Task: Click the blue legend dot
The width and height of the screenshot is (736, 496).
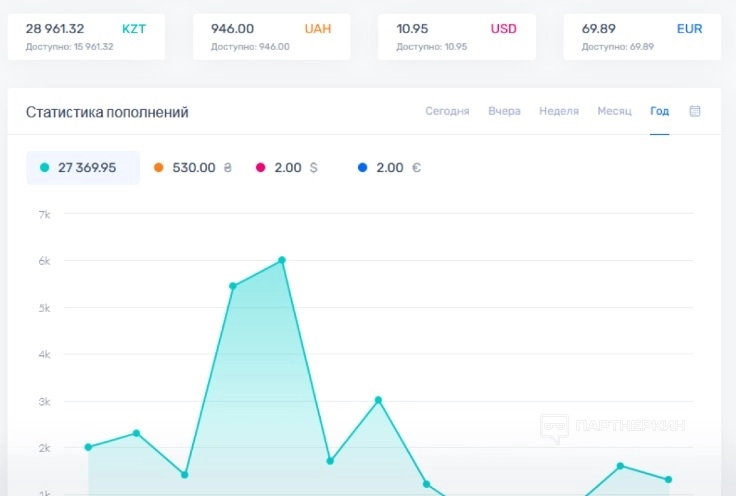Action: 362,168
